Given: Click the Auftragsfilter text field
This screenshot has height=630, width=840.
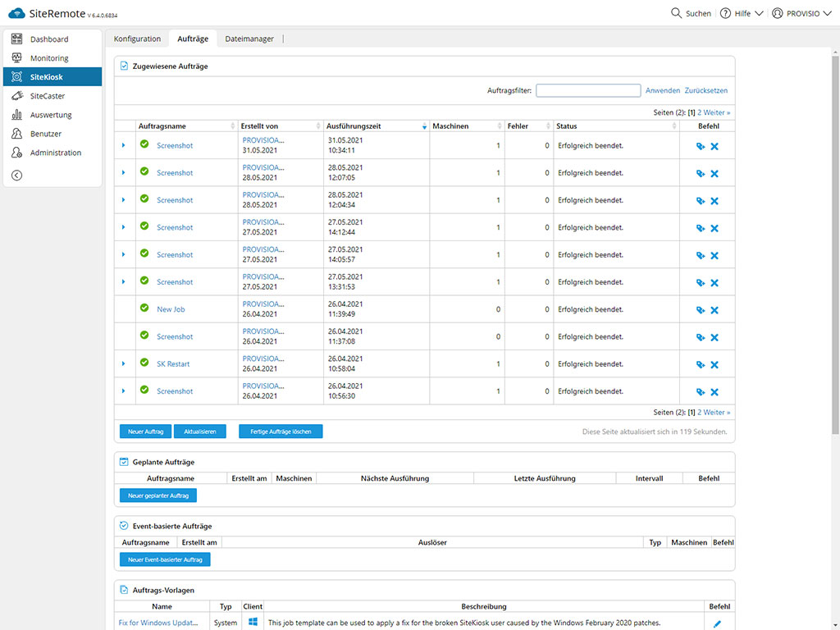Looking at the screenshot, I should point(588,91).
